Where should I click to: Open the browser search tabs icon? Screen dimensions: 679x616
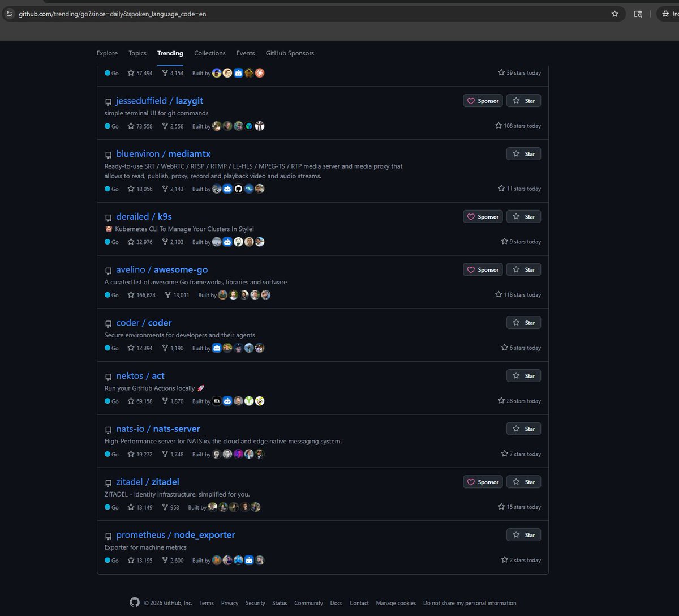(x=638, y=14)
